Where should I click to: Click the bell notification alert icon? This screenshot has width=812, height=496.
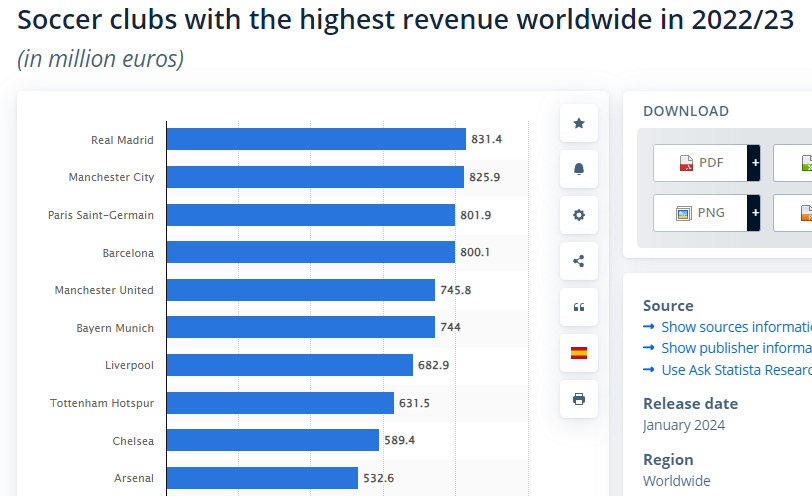pyautogui.click(x=579, y=169)
